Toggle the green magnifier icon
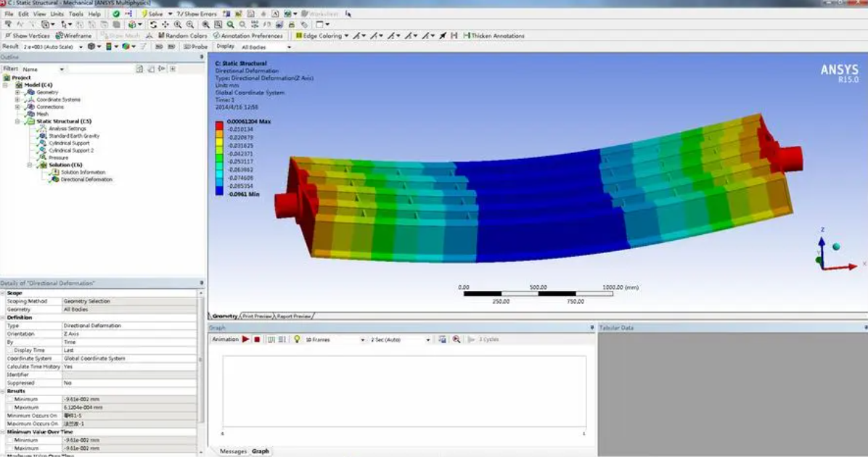The image size is (868, 457). click(x=230, y=25)
